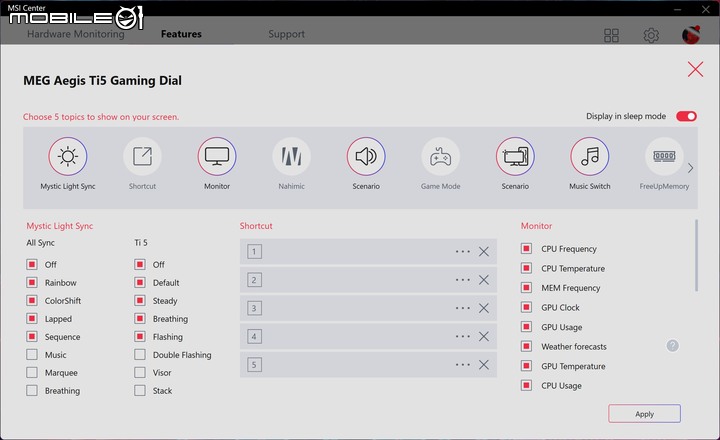
Task: Click the shortcut slot 1 field
Action: pyautogui.click(x=368, y=252)
